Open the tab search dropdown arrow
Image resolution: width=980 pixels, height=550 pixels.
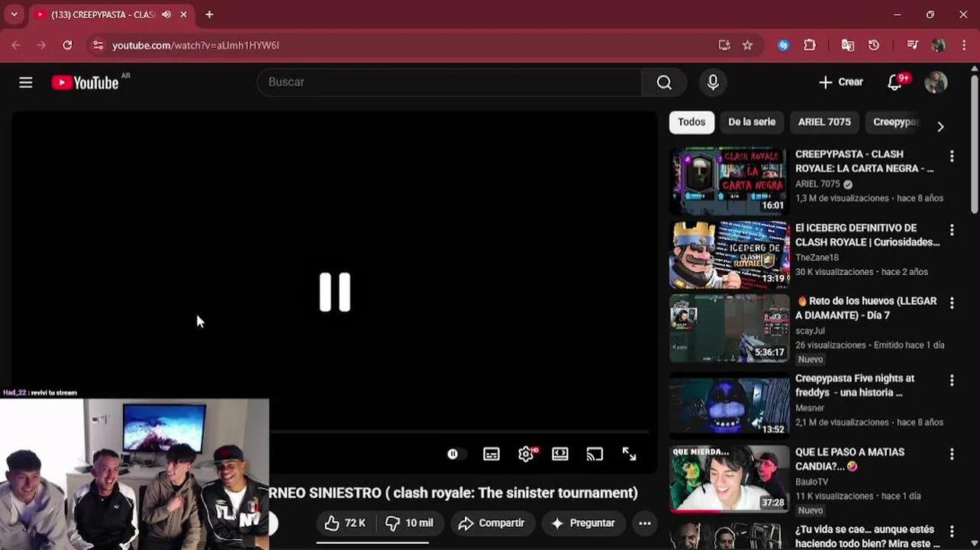14,15
